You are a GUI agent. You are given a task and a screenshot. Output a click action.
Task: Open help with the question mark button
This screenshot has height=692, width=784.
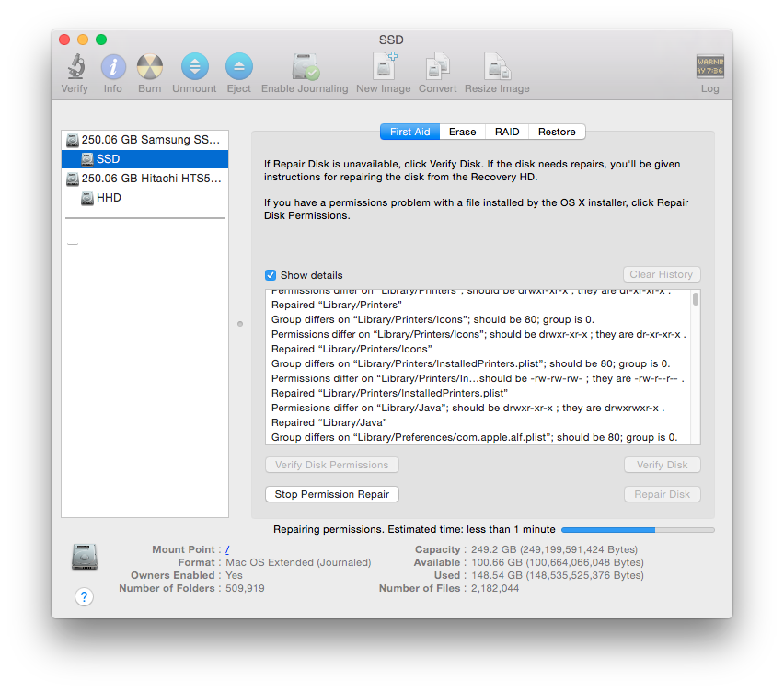click(x=84, y=596)
